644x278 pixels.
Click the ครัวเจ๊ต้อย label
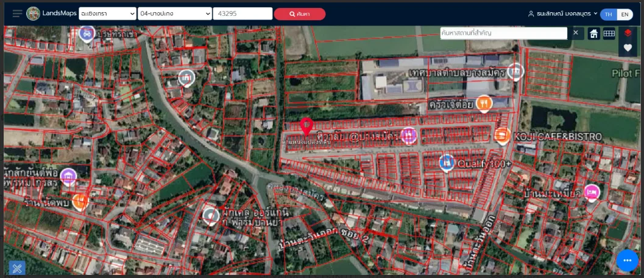click(x=451, y=104)
